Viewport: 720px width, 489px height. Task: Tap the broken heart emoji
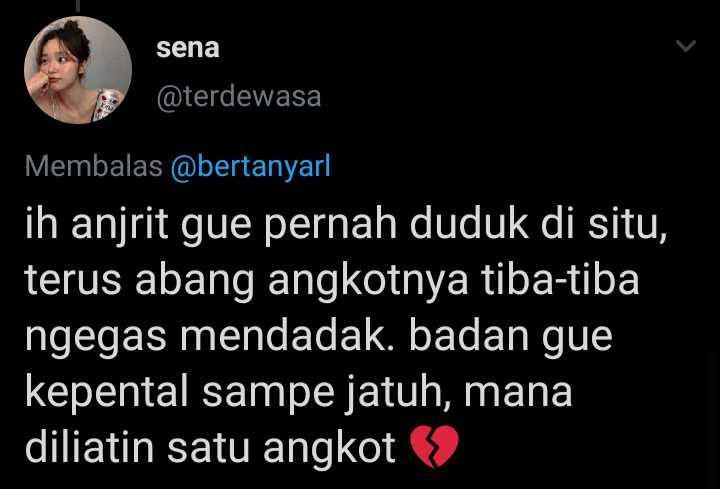pyautogui.click(x=433, y=446)
